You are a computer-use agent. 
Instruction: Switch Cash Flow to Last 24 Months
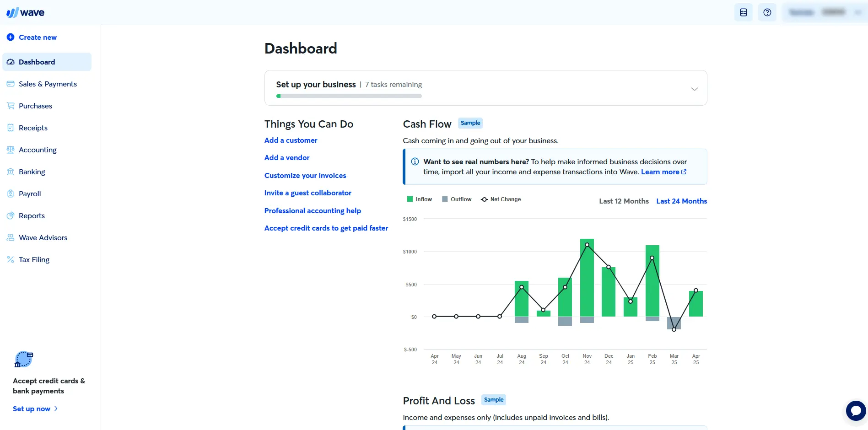point(681,201)
